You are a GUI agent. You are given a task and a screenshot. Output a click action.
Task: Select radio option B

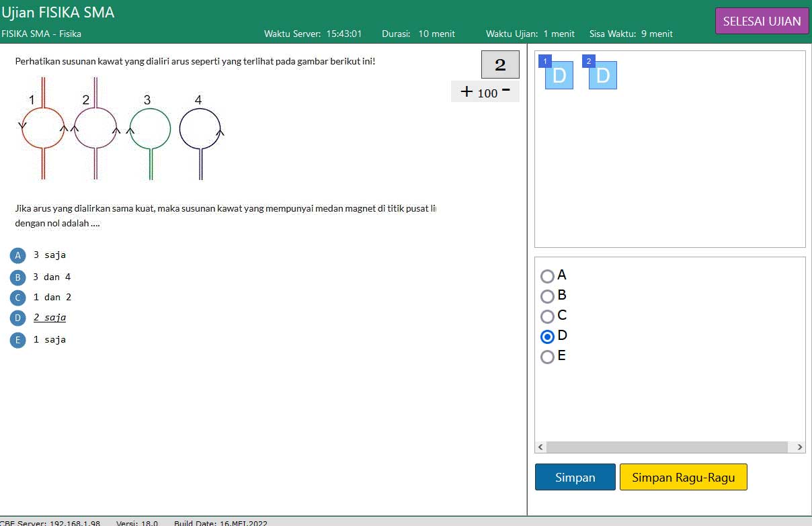click(548, 296)
